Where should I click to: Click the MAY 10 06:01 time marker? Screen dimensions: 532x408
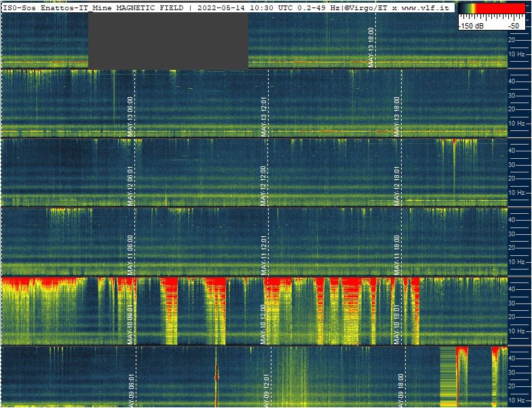[x=130, y=324]
